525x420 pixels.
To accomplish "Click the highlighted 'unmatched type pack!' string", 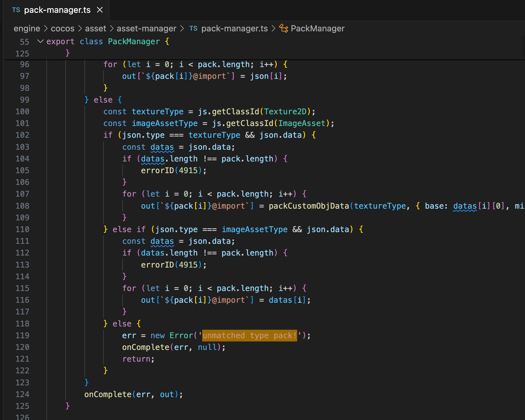I will pos(249,335).
